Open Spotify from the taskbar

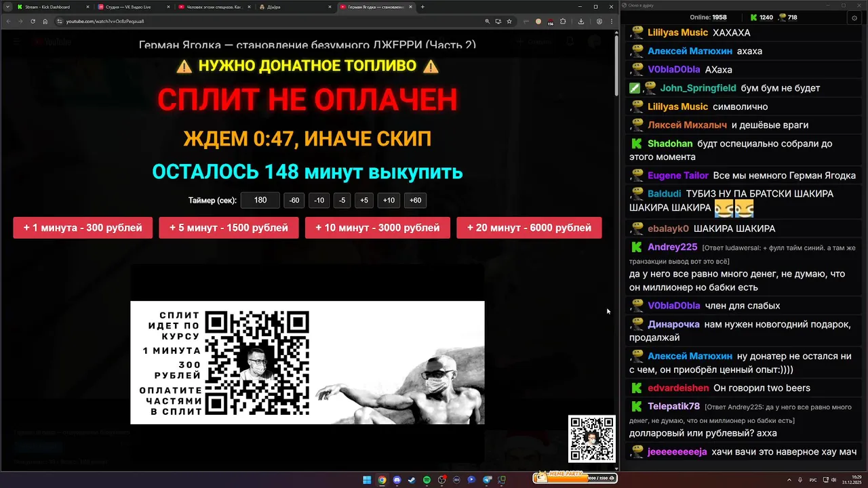click(x=427, y=480)
